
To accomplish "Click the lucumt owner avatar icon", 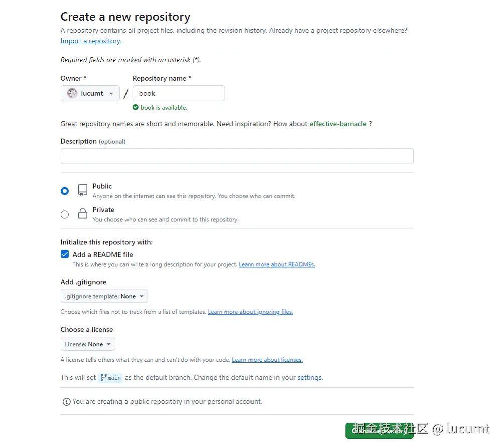I will click(x=72, y=93).
